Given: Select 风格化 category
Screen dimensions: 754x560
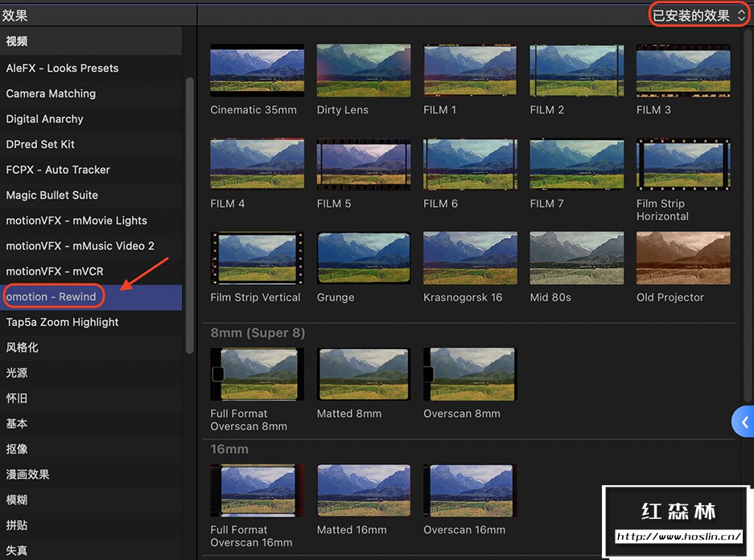Looking at the screenshot, I should 91,348.
